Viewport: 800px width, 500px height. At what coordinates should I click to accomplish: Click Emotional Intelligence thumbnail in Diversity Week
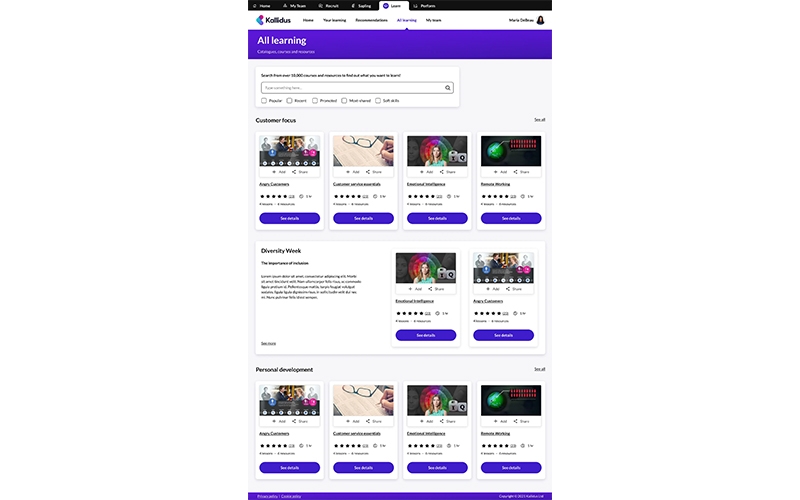[426, 268]
